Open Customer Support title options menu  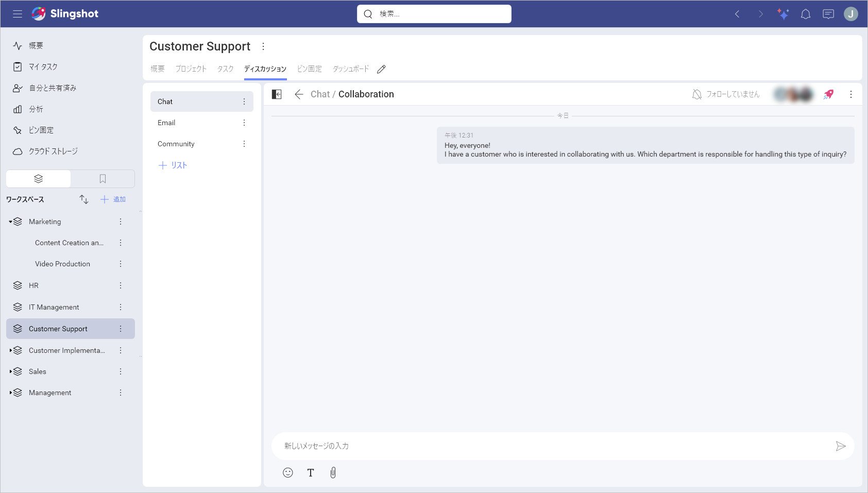(263, 46)
